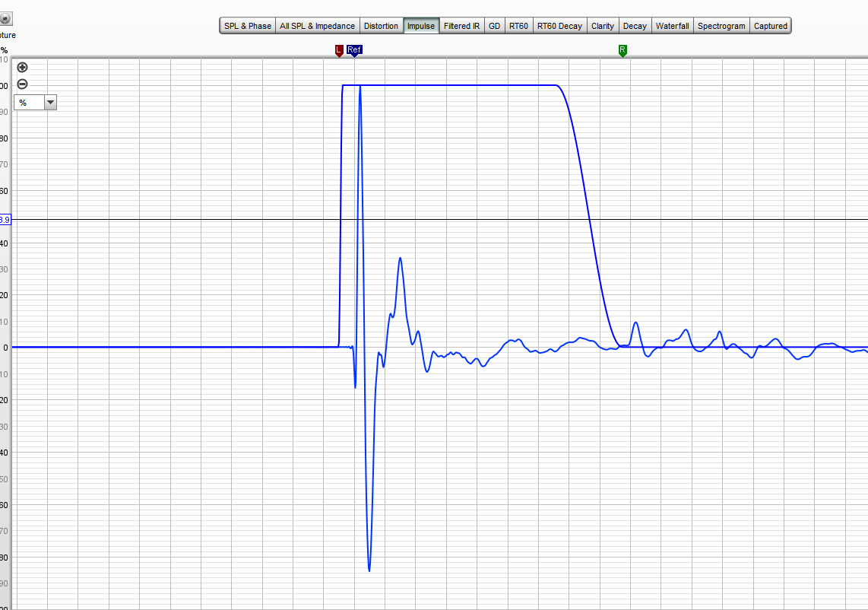Select the blue Ref window marker
The height and width of the screenshot is (610, 868).
pos(354,51)
